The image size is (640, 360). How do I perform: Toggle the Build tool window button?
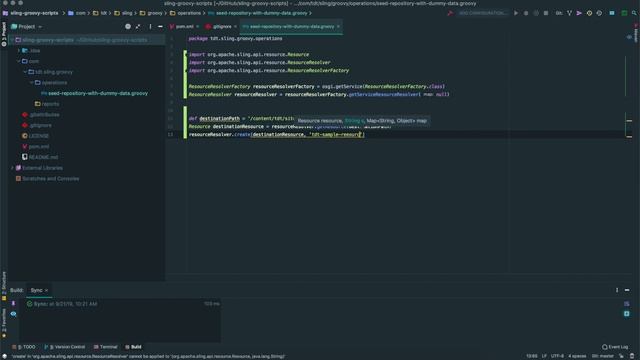point(133,347)
